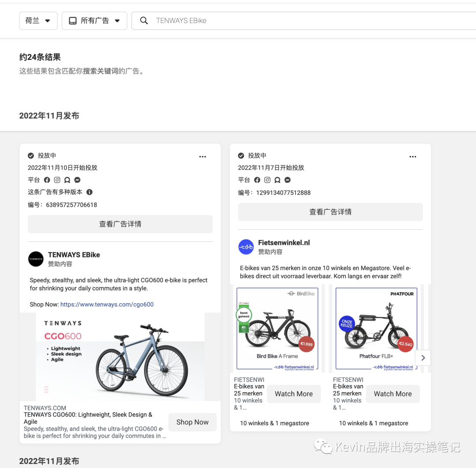Click the Facebook platform icon on Fietsenwinkel ad
Screen dimensions: 476x468
coord(257,180)
